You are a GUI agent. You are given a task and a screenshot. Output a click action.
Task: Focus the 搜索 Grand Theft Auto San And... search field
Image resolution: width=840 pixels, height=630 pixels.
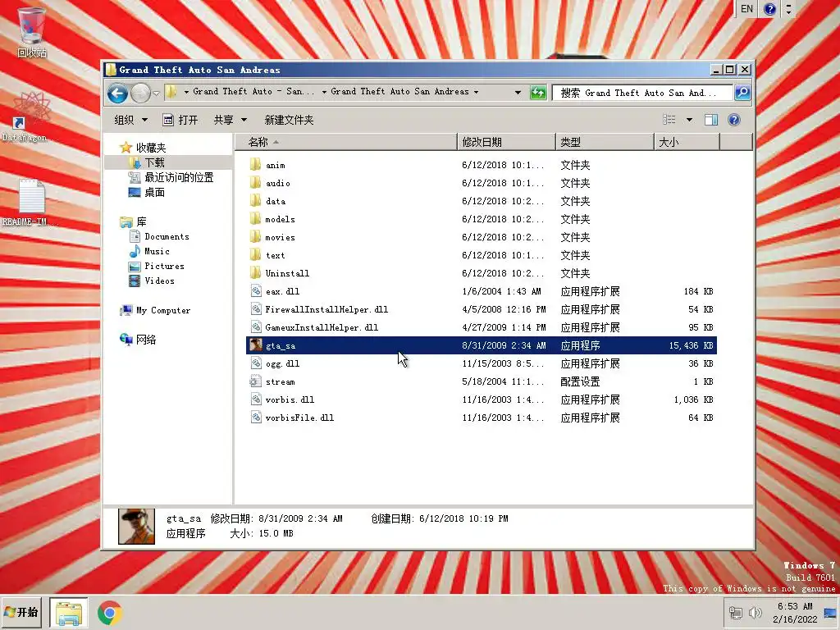[642, 93]
